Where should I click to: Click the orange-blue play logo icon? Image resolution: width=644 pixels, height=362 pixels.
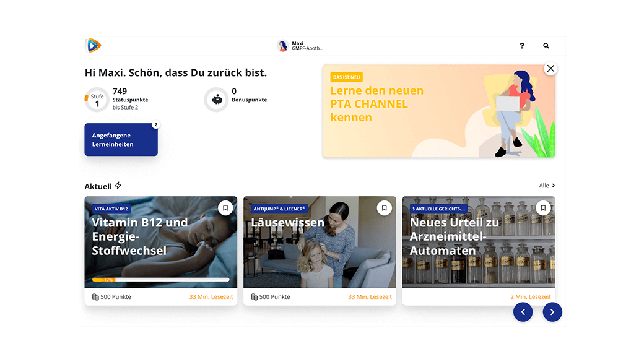(x=94, y=45)
